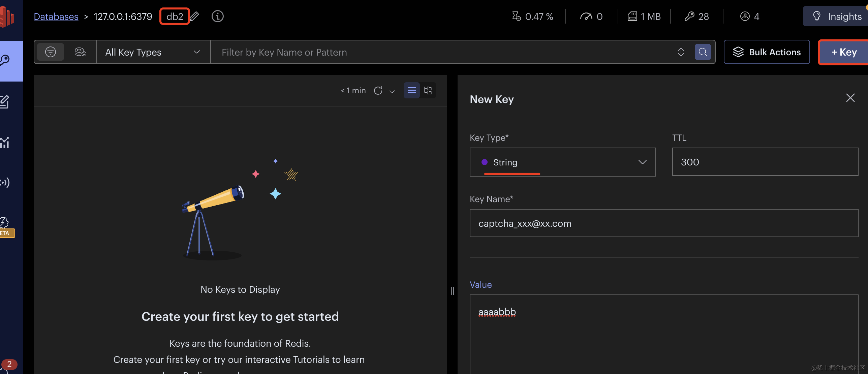
Task: Open the auto-refresh options chevron
Action: (392, 91)
